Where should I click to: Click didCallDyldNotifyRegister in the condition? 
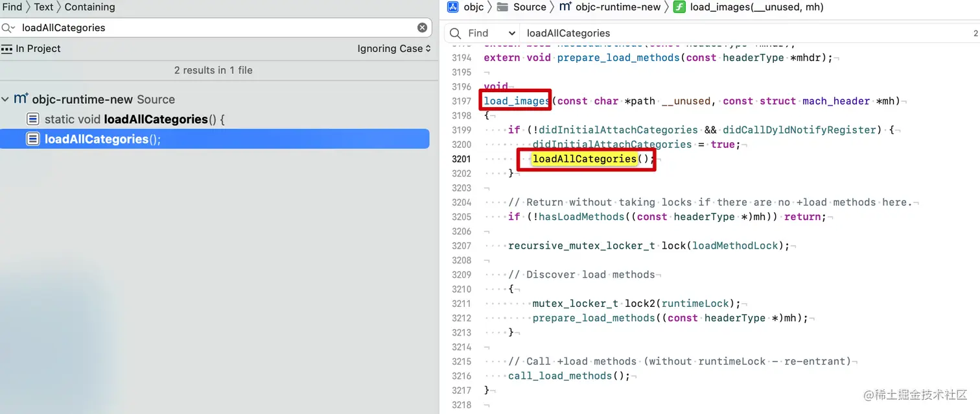pyautogui.click(x=799, y=130)
